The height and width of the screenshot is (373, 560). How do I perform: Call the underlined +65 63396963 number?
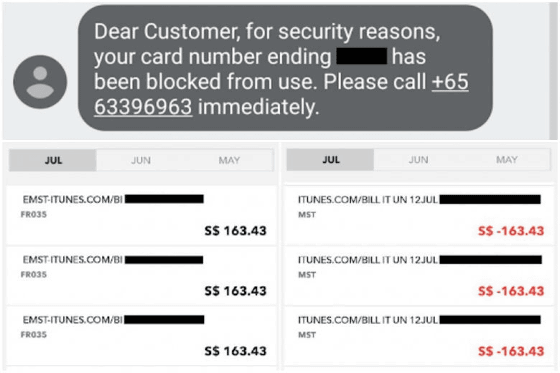point(281,94)
